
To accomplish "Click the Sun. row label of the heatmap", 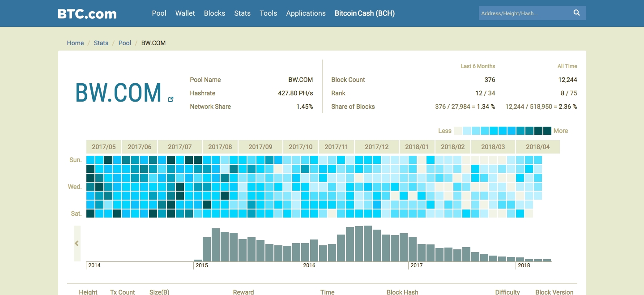I will coord(76,160).
